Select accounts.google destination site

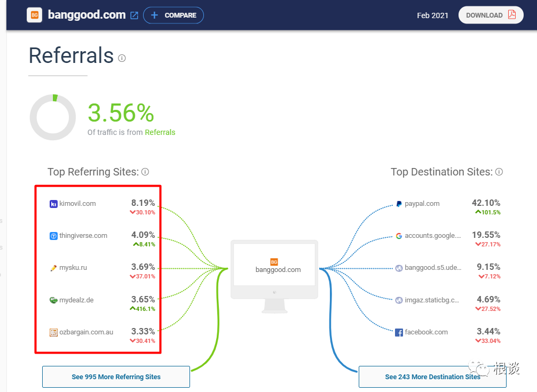[432, 236]
